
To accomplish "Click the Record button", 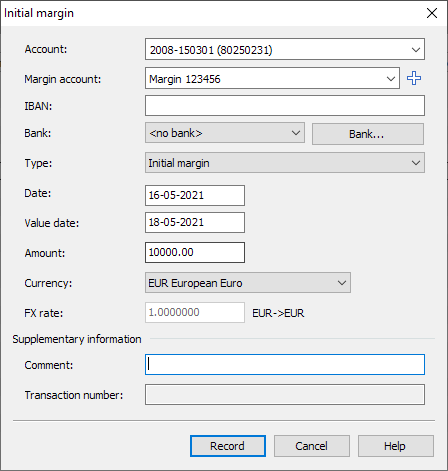I will pyautogui.click(x=228, y=446).
